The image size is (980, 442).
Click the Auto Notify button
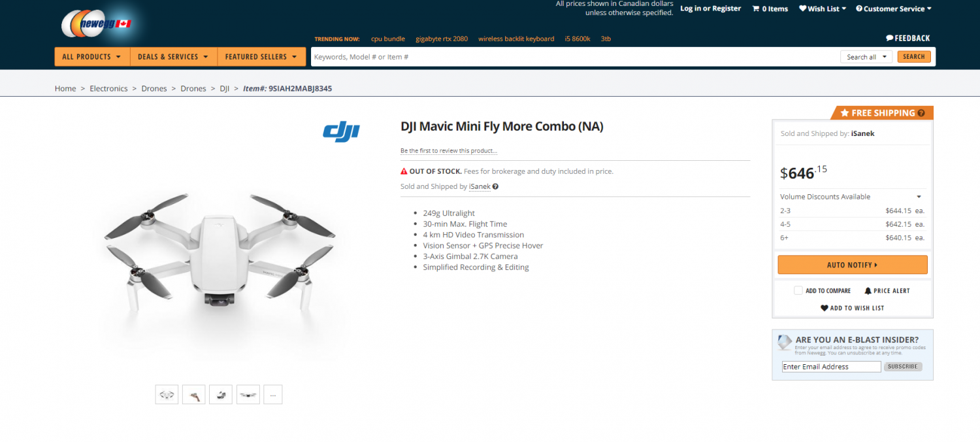point(852,265)
